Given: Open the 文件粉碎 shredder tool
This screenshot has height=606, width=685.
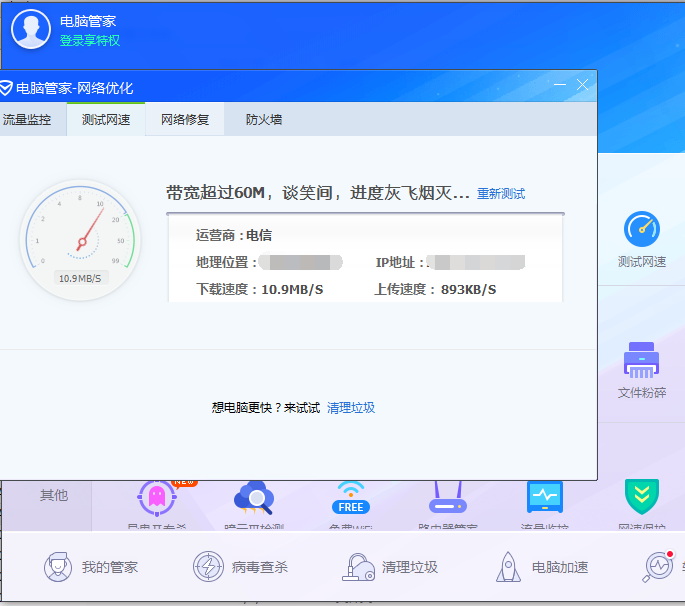Looking at the screenshot, I should pyautogui.click(x=642, y=360).
